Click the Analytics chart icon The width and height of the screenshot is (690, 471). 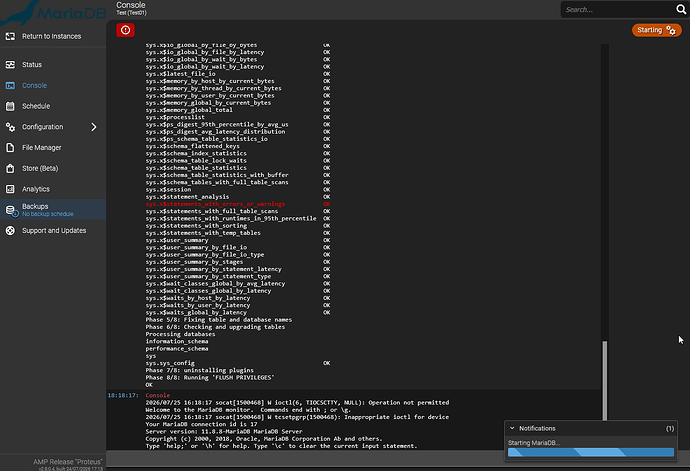[x=10, y=189]
